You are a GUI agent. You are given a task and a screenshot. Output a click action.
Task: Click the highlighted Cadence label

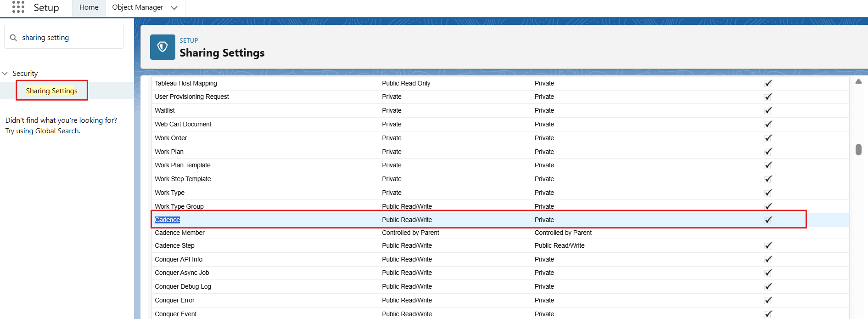[167, 220]
